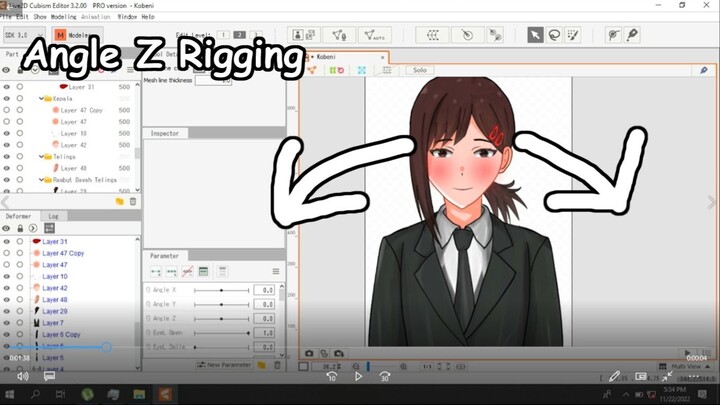The image size is (720, 405).
Task: Open the Edit menu
Action: [22, 17]
